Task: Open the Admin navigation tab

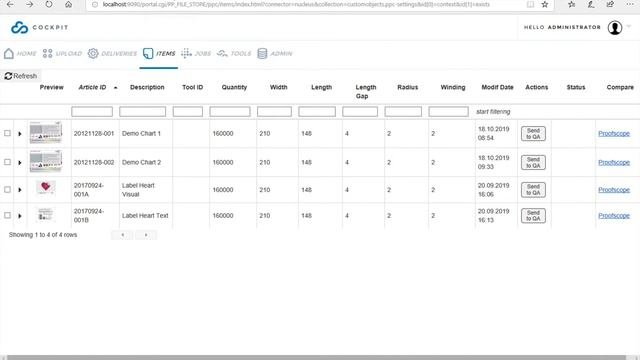Action: click(275, 53)
